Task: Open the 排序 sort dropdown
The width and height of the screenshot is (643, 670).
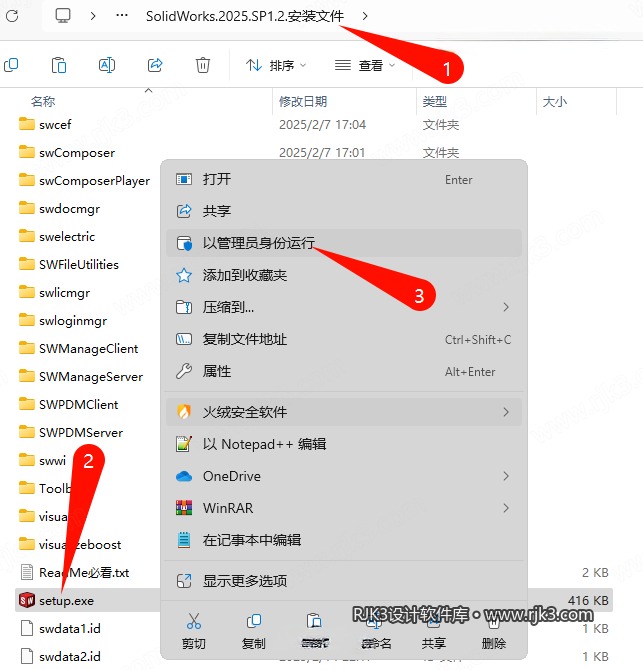Action: tap(276, 65)
